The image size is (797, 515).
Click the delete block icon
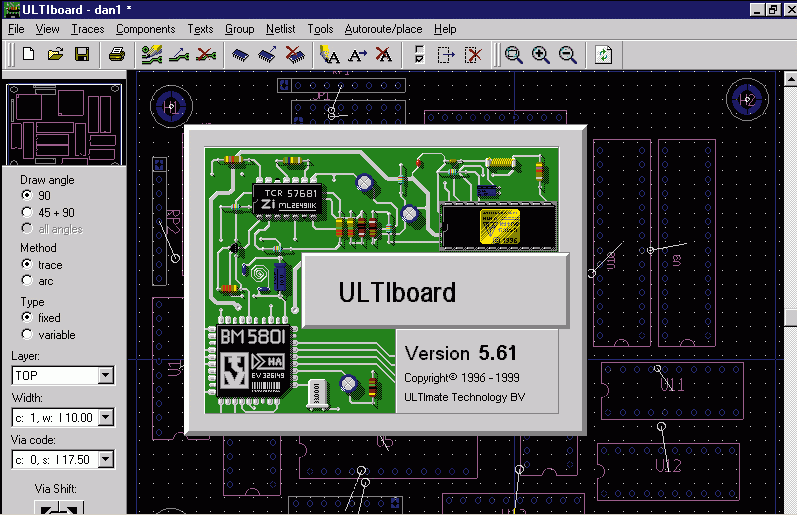coord(473,54)
